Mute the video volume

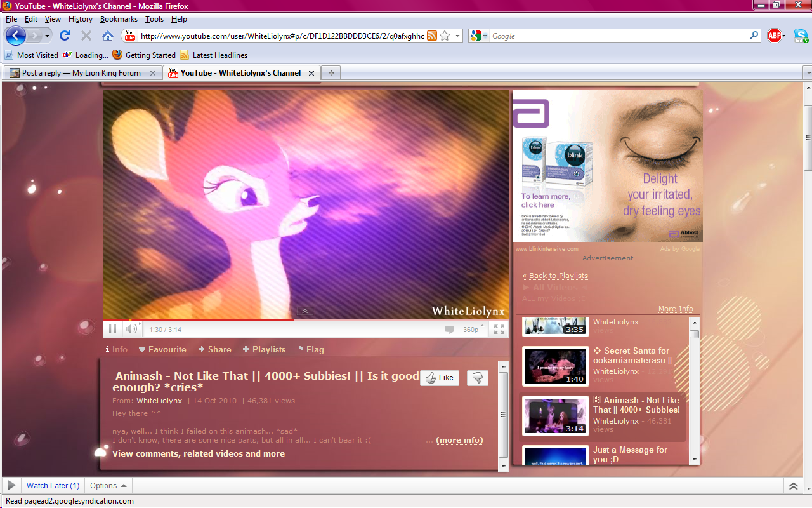pyautogui.click(x=131, y=329)
